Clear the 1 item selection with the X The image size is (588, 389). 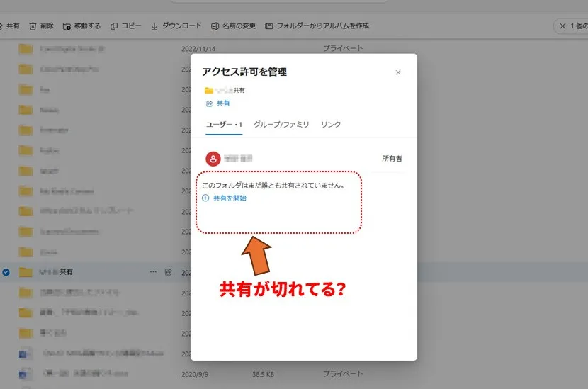[x=562, y=26]
